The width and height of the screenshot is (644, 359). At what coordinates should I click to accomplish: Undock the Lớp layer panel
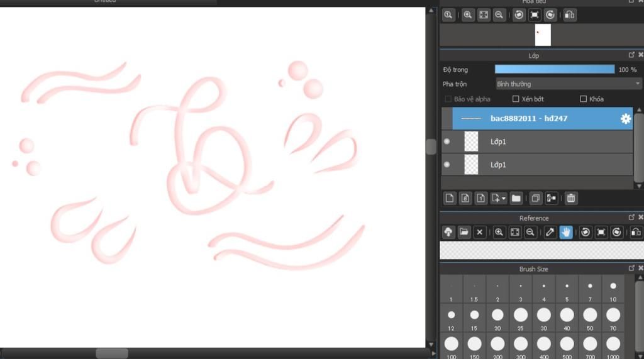coord(631,55)
